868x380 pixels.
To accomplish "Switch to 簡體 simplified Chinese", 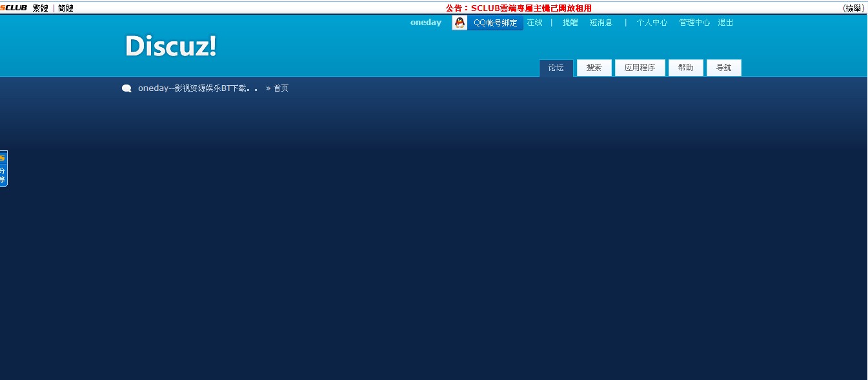I will pyautogui.click(x=65, y=8).
